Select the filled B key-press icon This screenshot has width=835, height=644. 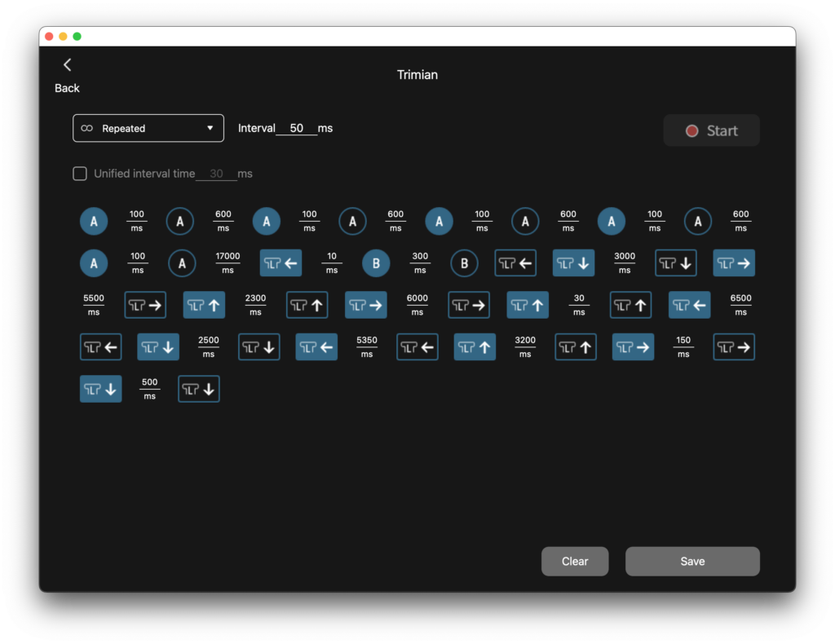click(x=376, y=263)
